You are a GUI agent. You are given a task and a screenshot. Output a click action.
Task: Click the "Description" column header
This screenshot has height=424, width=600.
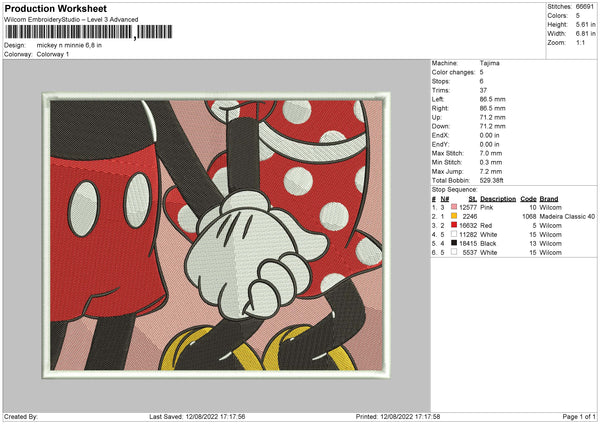498,199
